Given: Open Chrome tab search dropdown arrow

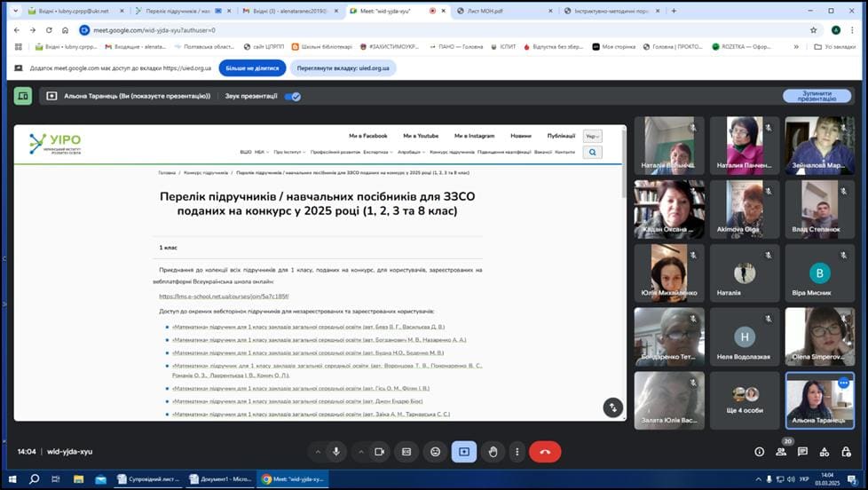Looking at the screenshot, I should (x=15, y=11).
